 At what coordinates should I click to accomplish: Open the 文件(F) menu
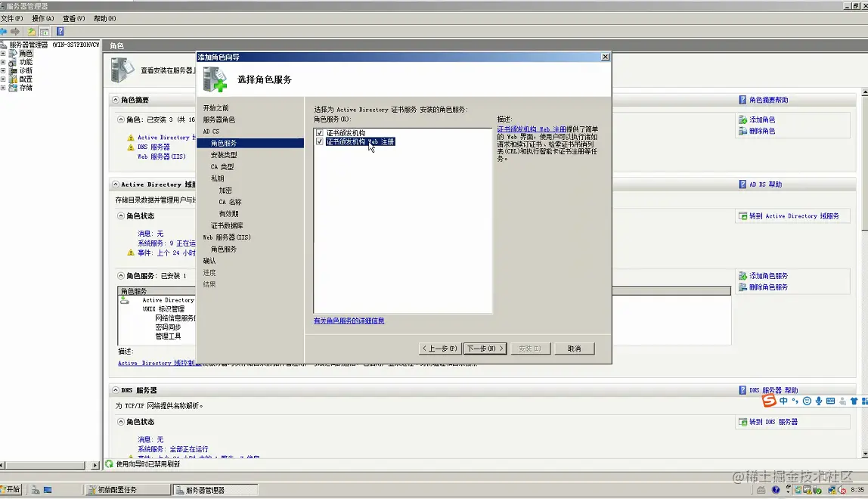click(x=11, y=18)
